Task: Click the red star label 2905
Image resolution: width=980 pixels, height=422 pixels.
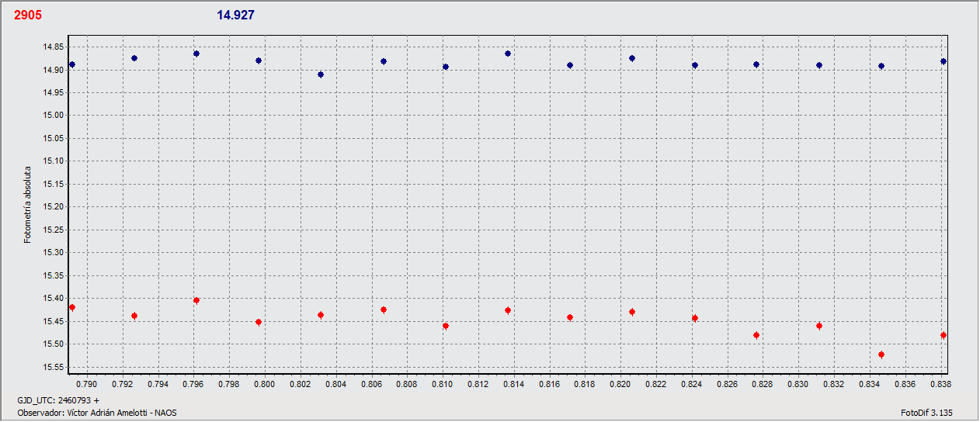Action: click(27, 16)
